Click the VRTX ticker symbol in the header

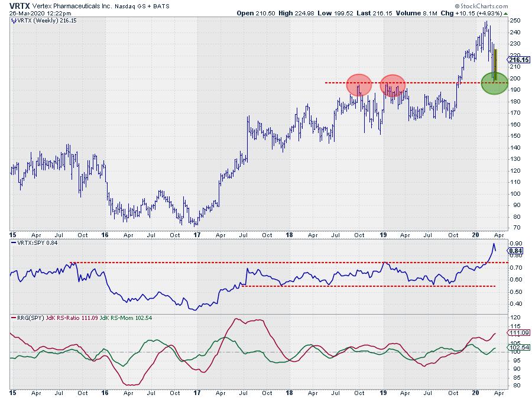[x=18, y=5]
